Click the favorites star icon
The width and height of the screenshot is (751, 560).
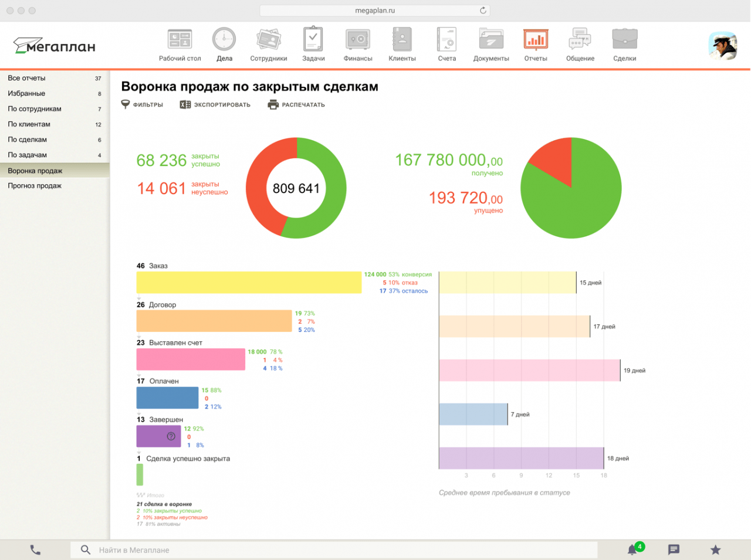tap(715, 550)
